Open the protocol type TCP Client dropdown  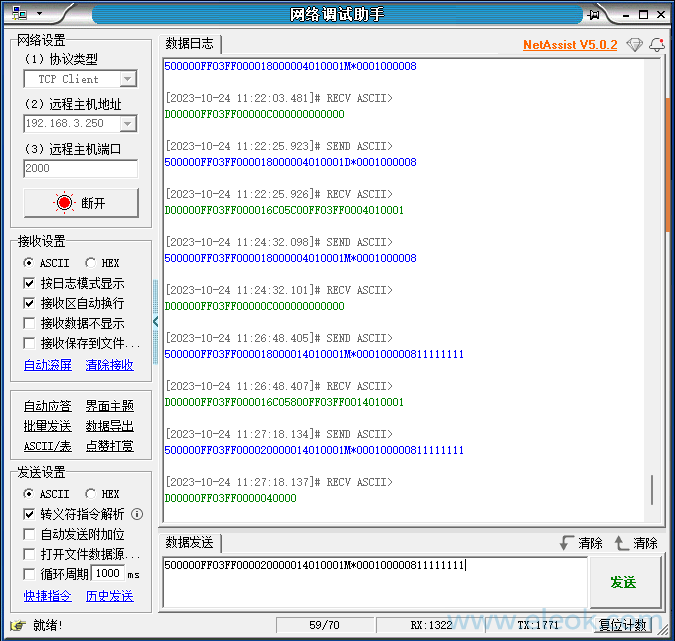point(127,79)
